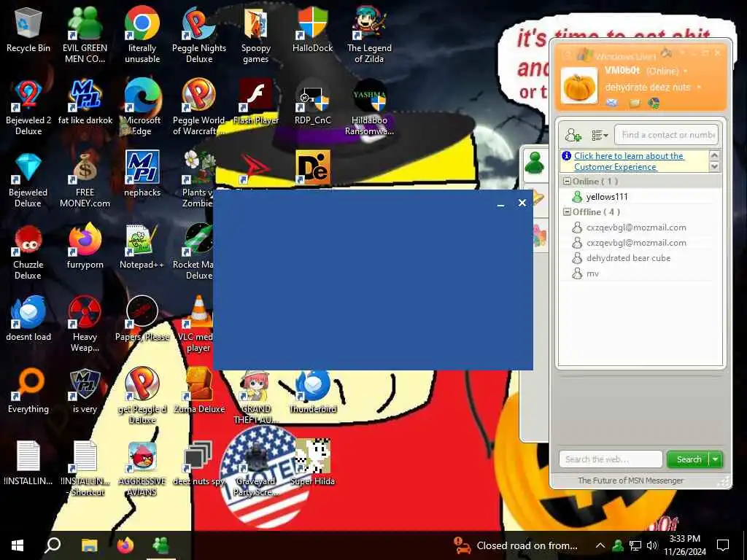Open the Search button's dropdown arrow

click(x=716, y=459)
